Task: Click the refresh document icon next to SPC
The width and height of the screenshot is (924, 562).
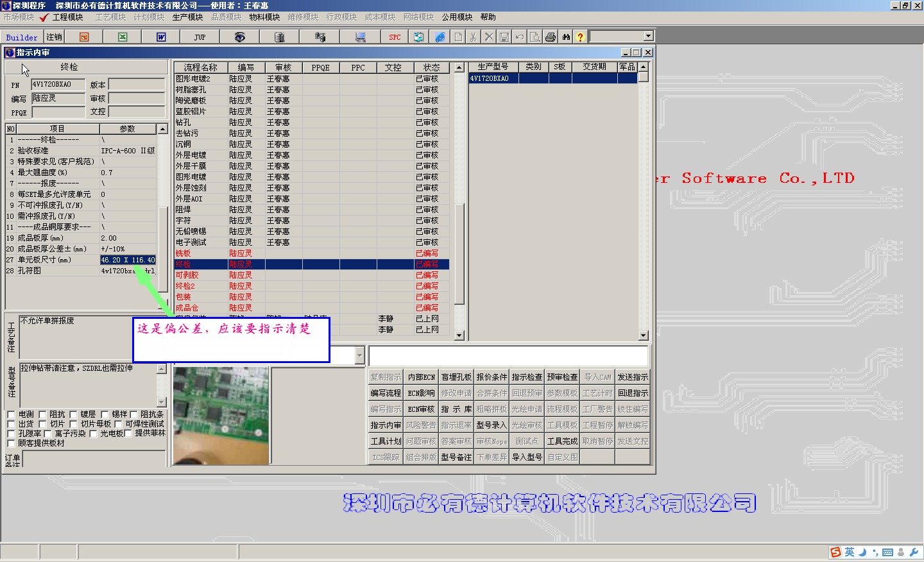Action: 418,37
